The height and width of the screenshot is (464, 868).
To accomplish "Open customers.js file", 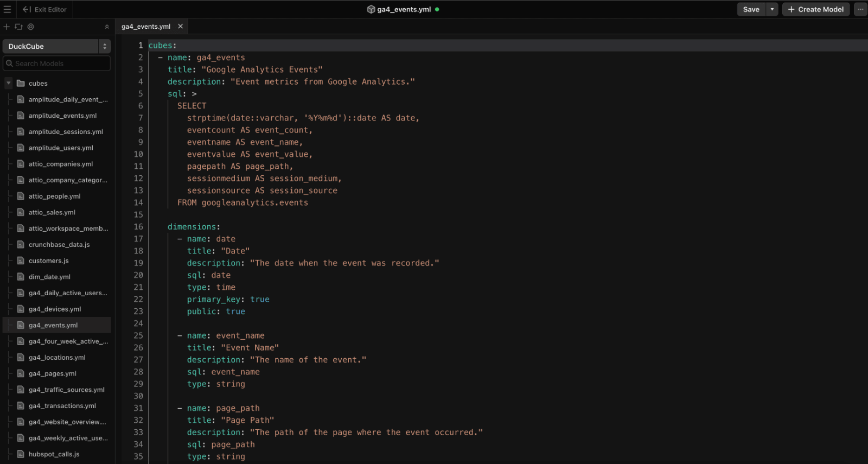I will [x=48, y=261].
